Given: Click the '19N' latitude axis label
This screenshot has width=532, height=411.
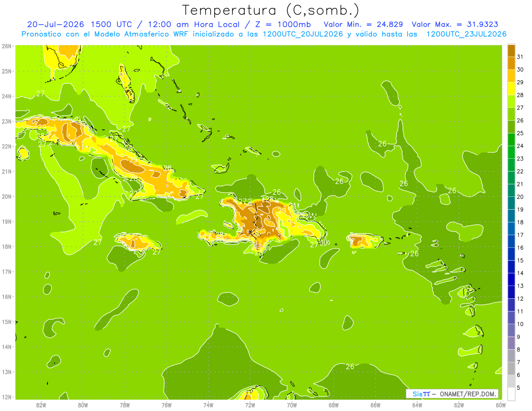Looking at the screenshot, I should (x=7, y=222).
